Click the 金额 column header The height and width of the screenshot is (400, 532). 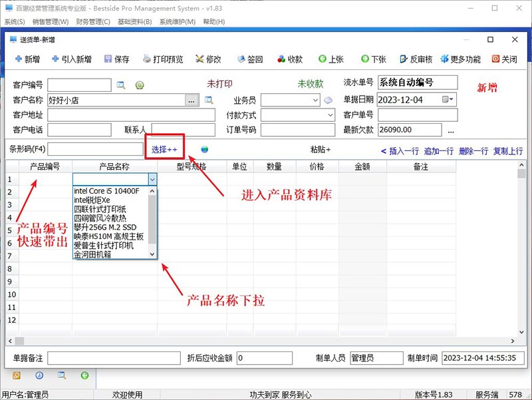point(362,166)
